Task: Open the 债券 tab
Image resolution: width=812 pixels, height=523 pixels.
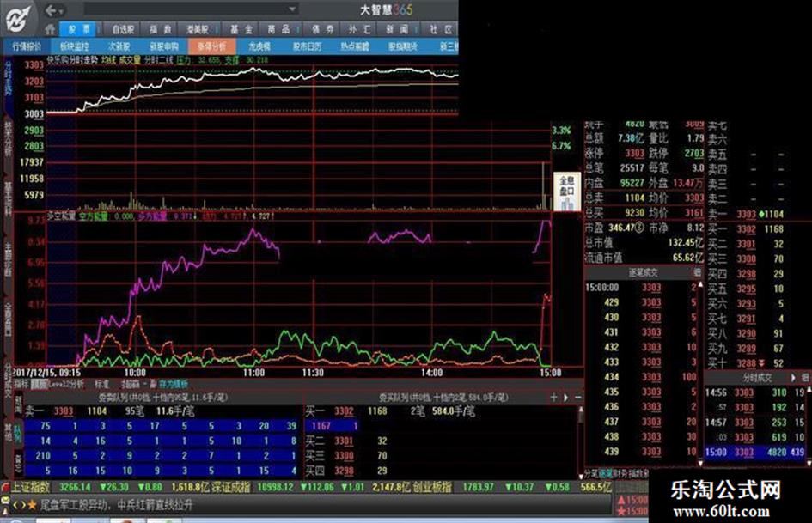Action: [x=322, y=29]
